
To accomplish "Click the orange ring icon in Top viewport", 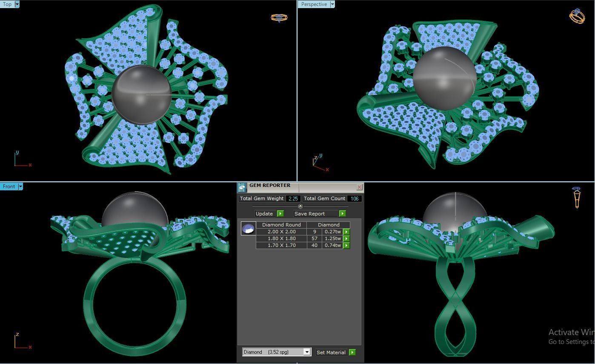I will point(279,17).
